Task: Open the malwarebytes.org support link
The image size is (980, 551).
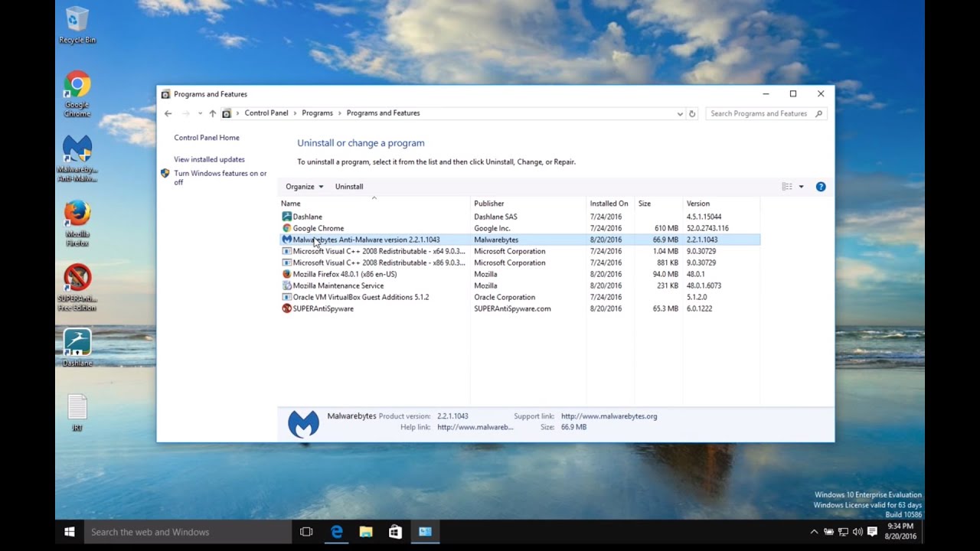Action: pos(609,416)
